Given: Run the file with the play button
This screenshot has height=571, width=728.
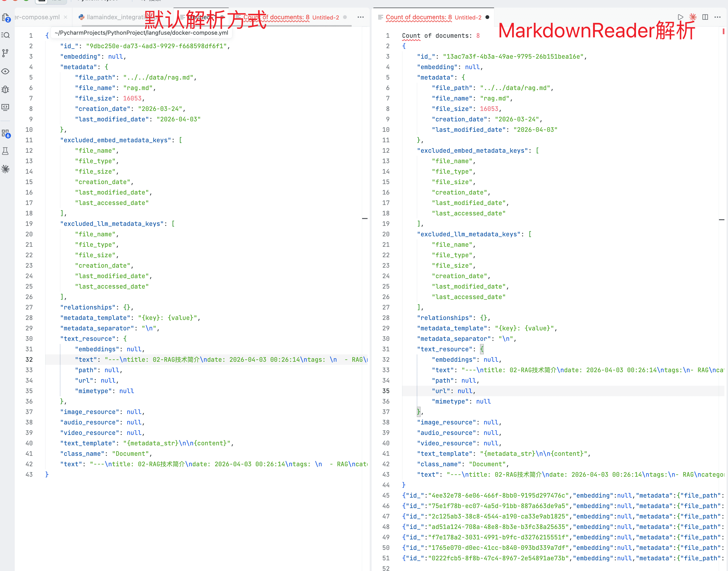Looking at the screenshot, I should click(680, 17).
